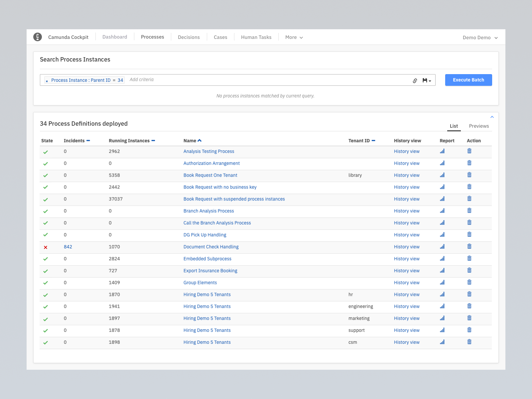The image size is (532, 399).
Task: Switch to the Previews tab
Action: 479,126
